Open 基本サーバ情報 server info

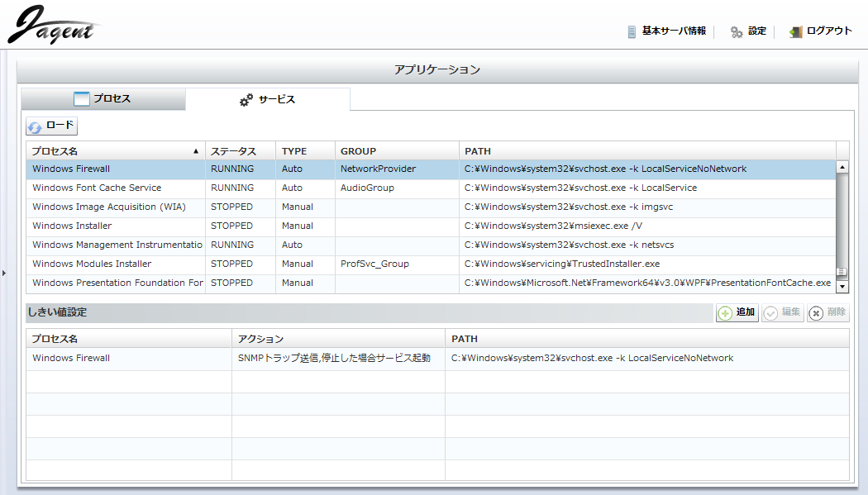(x=666, y=31)
